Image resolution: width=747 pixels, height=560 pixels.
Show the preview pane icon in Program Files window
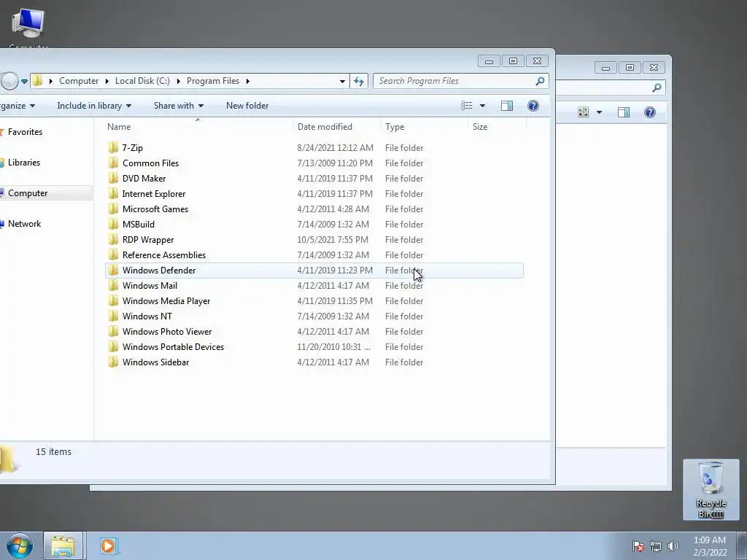pyautogui.click(x=507, y=106)
